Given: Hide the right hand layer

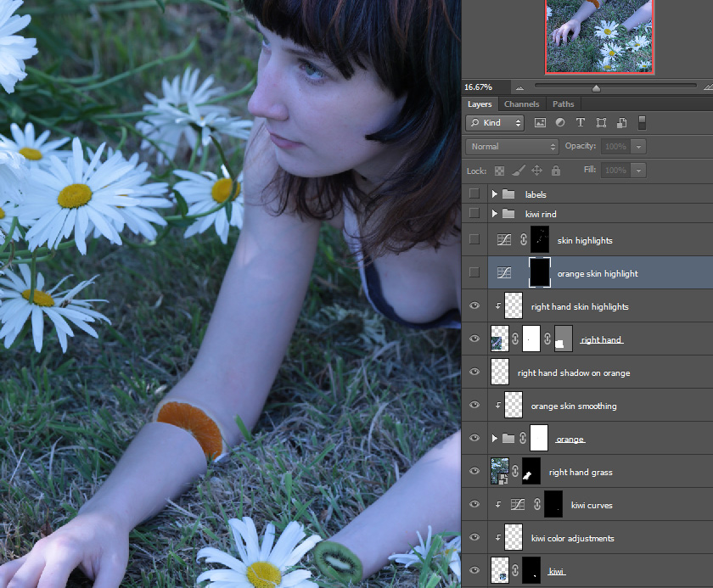Looking at the screenshot, I should click(x=474, y=339).
